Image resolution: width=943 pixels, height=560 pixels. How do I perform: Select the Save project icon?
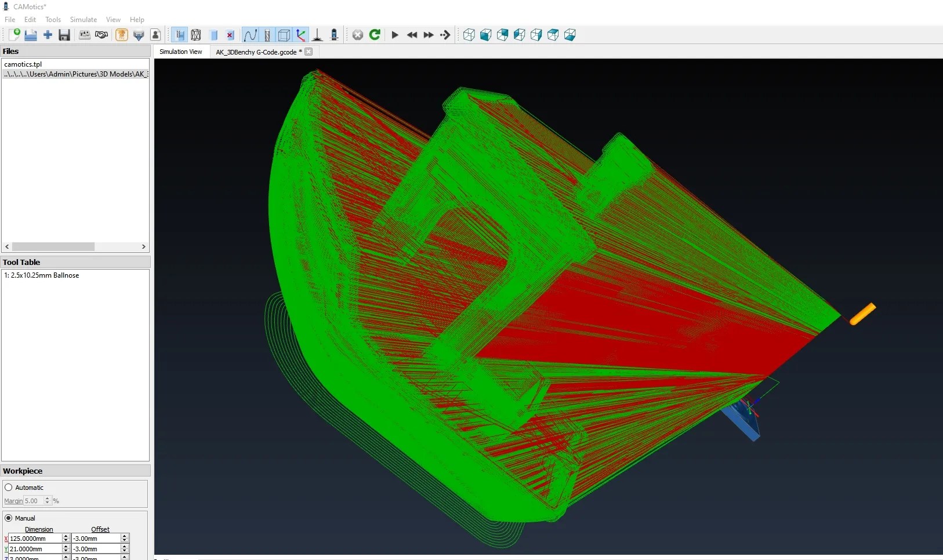64,35
